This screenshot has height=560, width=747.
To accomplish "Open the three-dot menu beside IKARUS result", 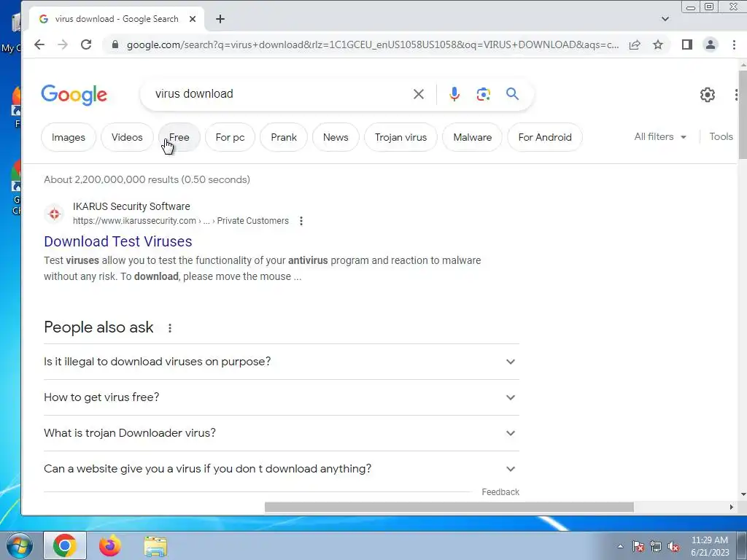I will pyautogui.click(x=301, y=221).
